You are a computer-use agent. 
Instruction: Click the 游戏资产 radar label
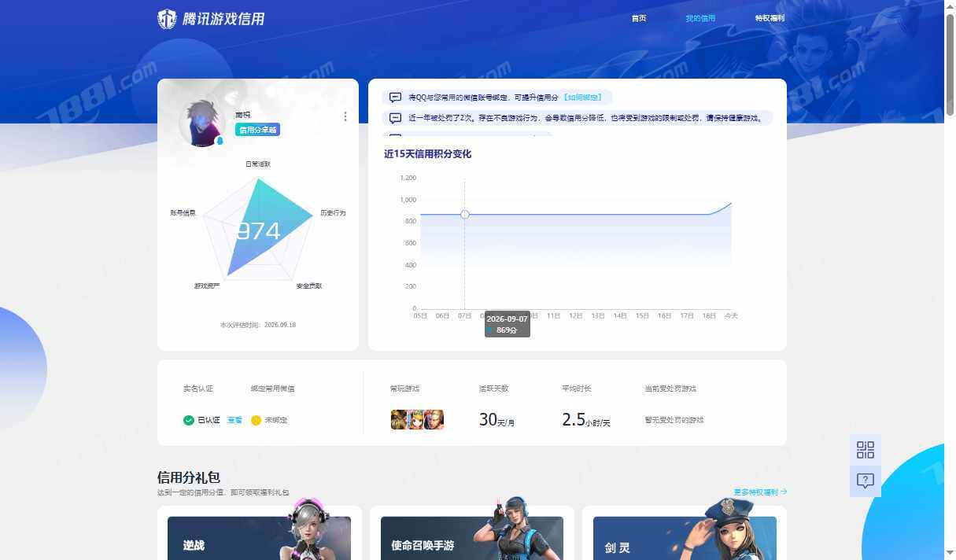pos(207,286)
